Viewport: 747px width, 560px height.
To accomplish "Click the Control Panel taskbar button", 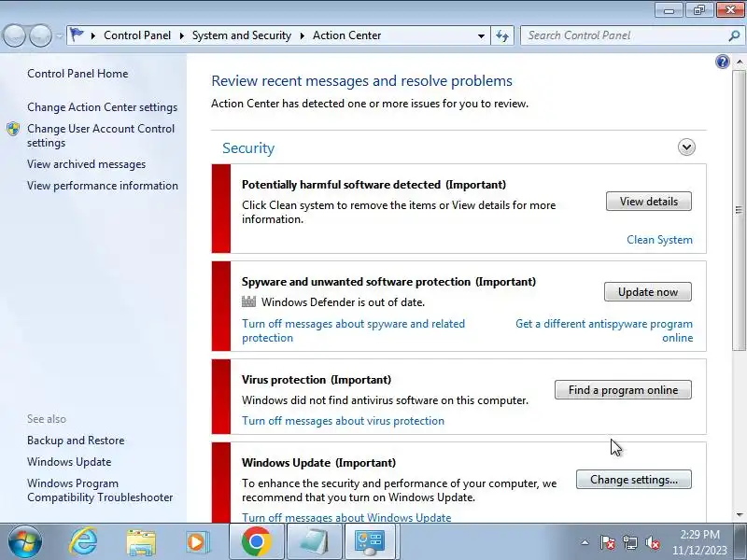I will (371, 541).
